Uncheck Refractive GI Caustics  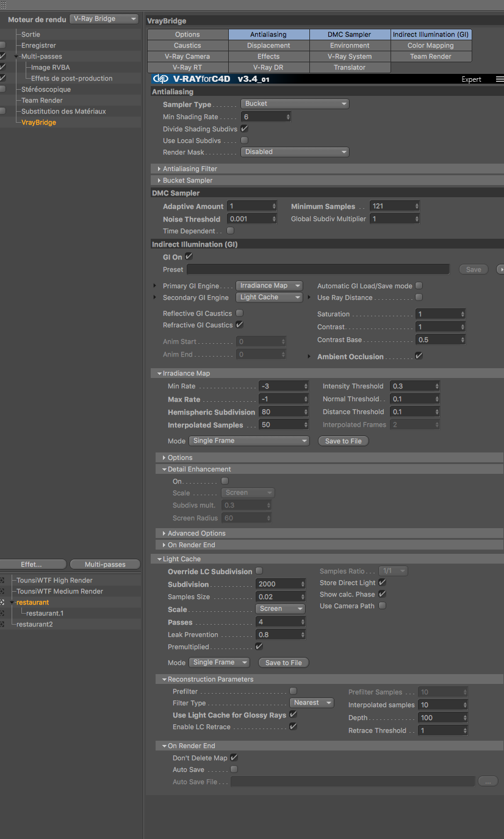coord(239,325)
